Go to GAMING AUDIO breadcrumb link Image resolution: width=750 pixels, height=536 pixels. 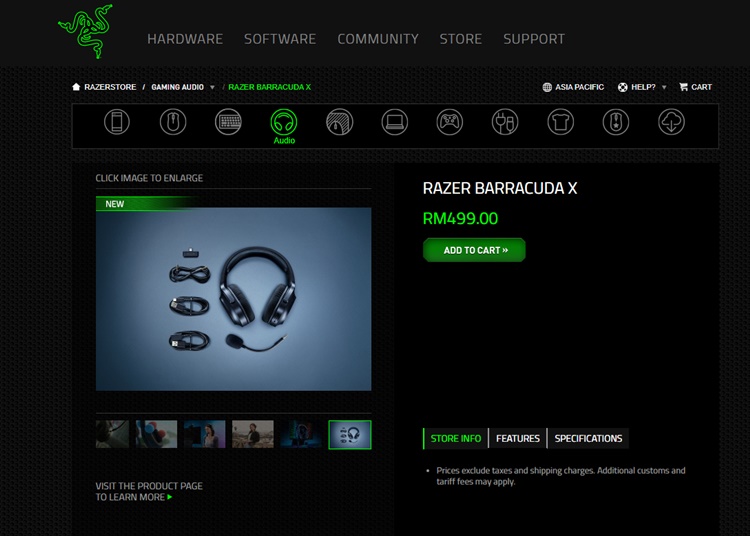coord(177,87)
